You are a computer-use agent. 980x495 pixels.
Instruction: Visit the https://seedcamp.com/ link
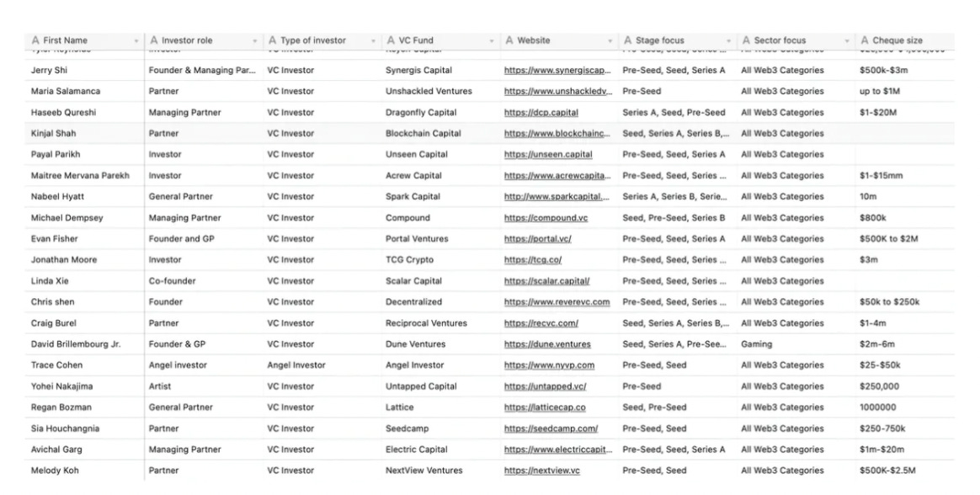point(551,428)
